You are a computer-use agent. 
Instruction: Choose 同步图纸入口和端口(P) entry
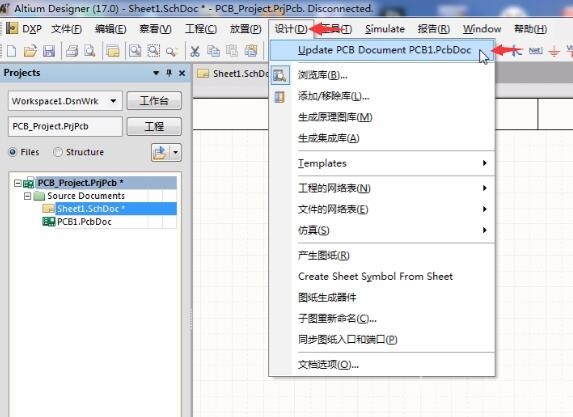(382, 340)
